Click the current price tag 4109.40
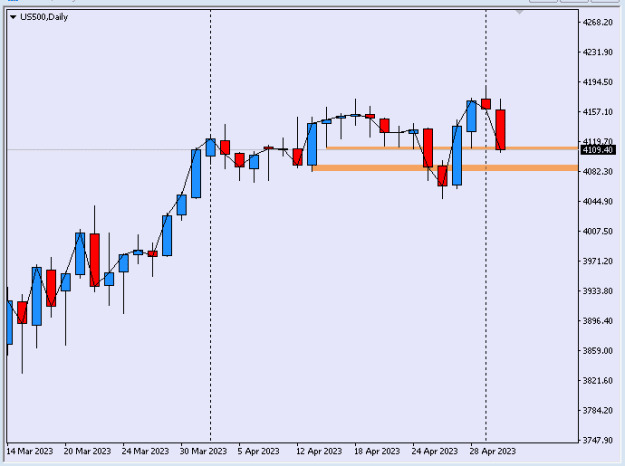The image size is (625, 466). (x=597, y=150)
